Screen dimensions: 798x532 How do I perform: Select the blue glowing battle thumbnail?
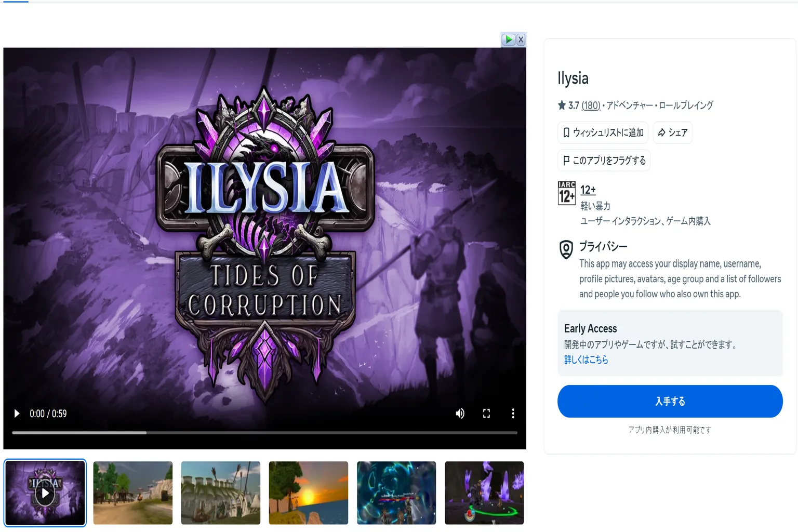click(x=396, y=493)
